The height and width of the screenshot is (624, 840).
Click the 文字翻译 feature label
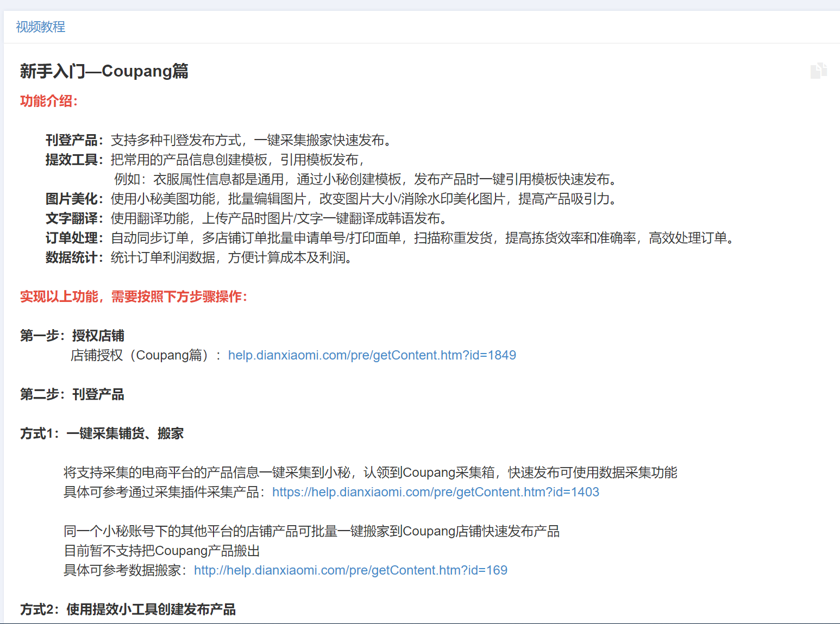tap(74, 218)
